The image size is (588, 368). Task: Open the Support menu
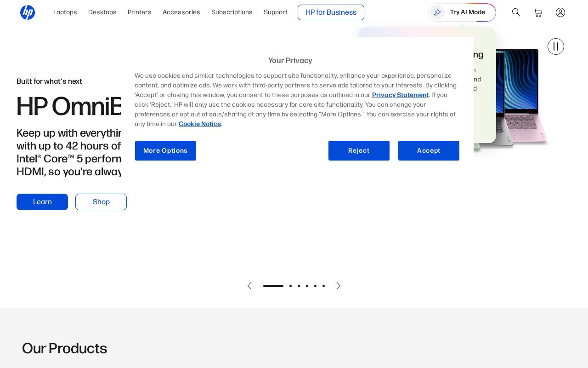(276, 12)
